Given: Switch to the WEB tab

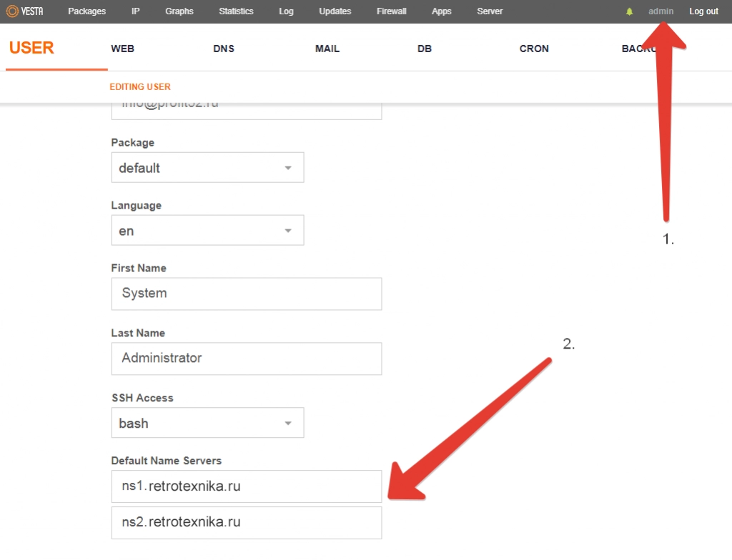Looking at the screenshot, I should coord(122,49).
